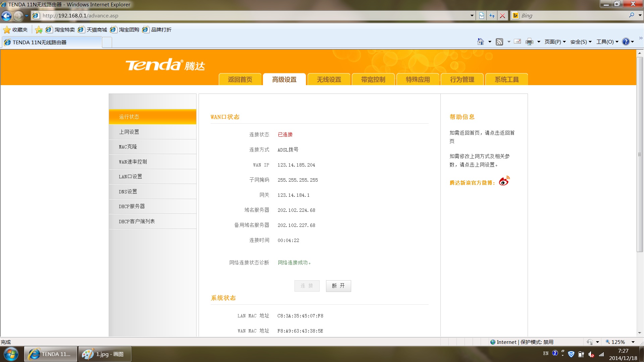Click the greyed 连接 connect button
The image size is (644, 362).
[307, 286]
